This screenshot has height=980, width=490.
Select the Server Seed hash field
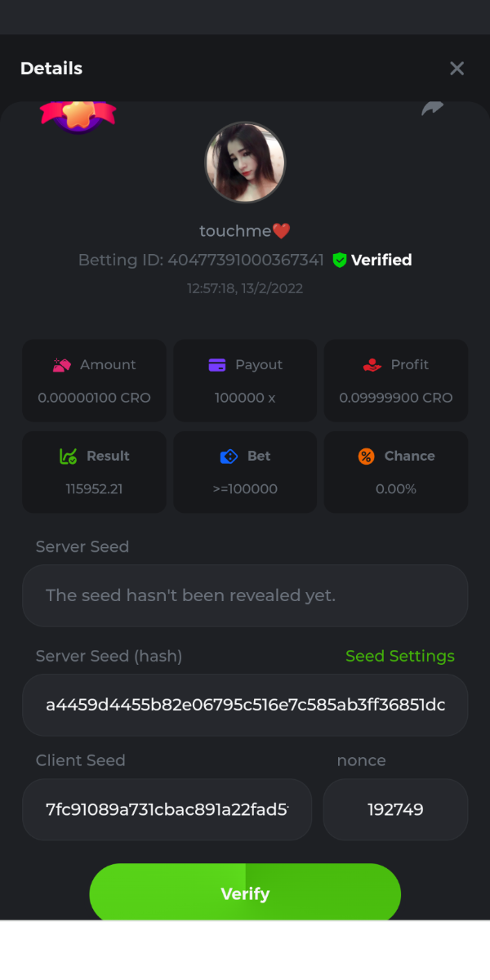[x=245, y=705]
